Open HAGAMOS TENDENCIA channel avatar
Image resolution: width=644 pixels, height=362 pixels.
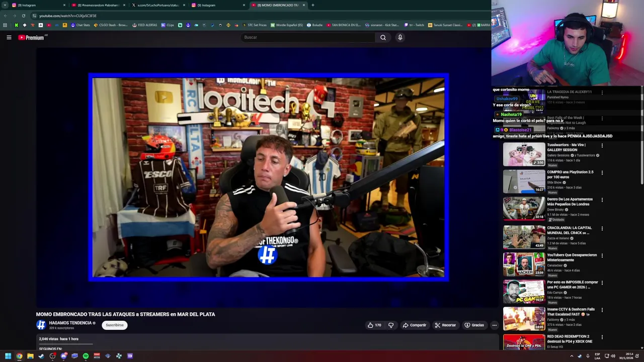click(41, 325)
